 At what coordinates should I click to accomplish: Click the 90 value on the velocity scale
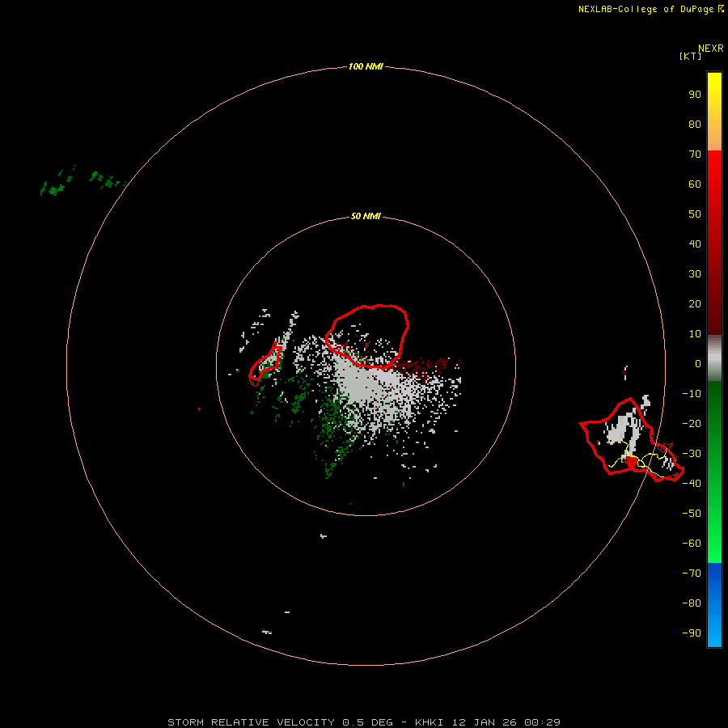(695, 95)
